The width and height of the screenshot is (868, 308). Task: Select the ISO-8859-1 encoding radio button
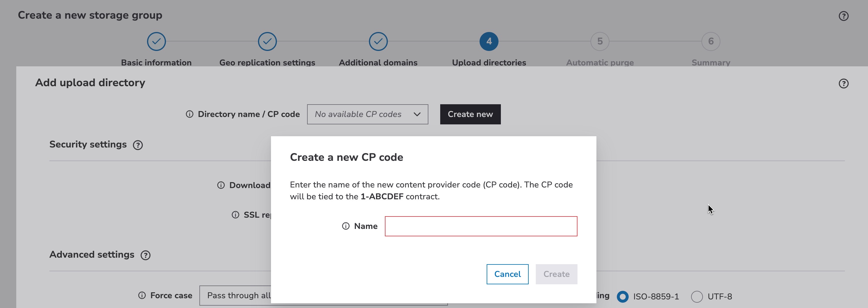(x=622, y=296)
